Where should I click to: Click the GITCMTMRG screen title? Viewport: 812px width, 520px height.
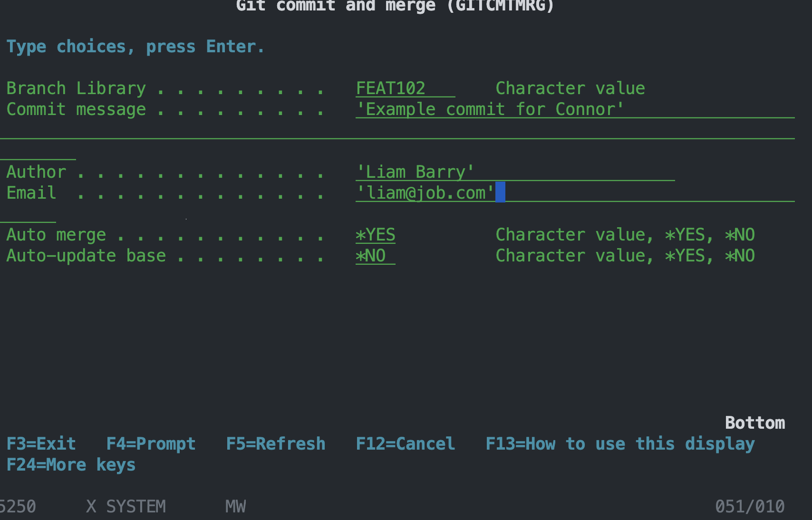pyautogui.click(x=396, y=7)
